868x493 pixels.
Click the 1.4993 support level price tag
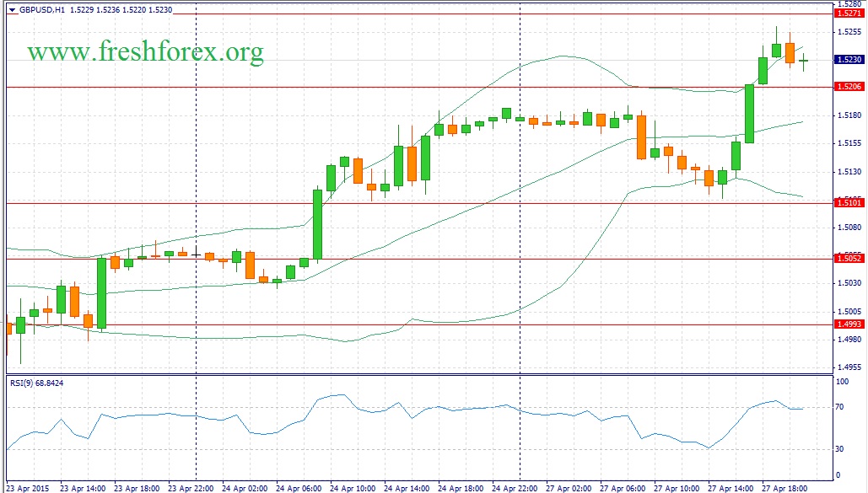(x=848, y=324)
